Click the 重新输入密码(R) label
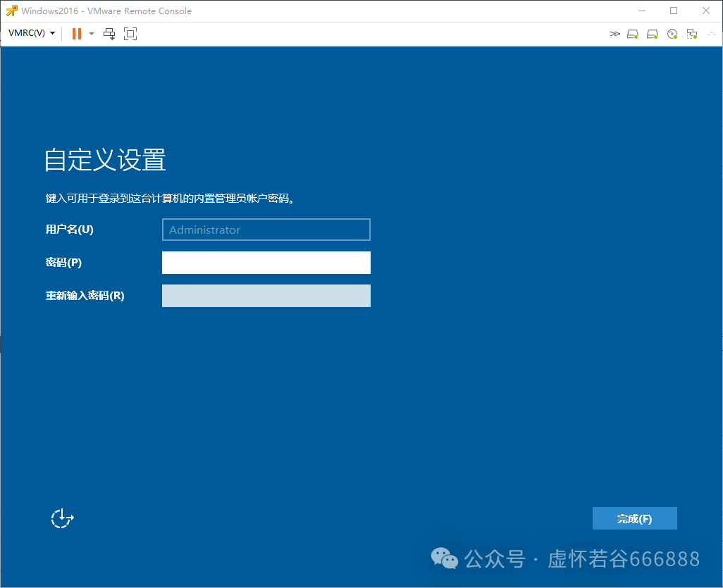 (x=85, y=296)
